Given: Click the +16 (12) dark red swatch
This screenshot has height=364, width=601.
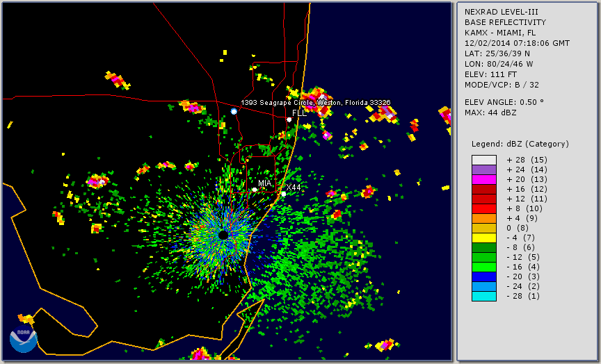Looking at the screenshot, I should click(x=483, y=190).
